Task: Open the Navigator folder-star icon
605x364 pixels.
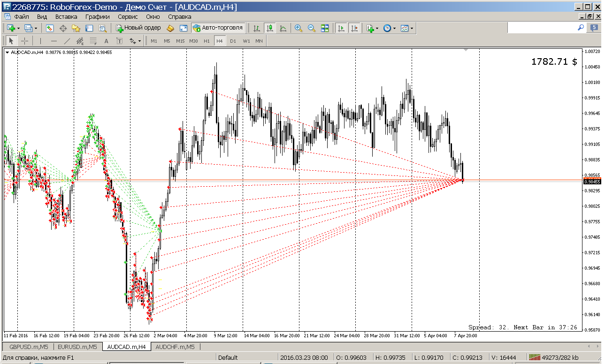Action: (76, 28)
